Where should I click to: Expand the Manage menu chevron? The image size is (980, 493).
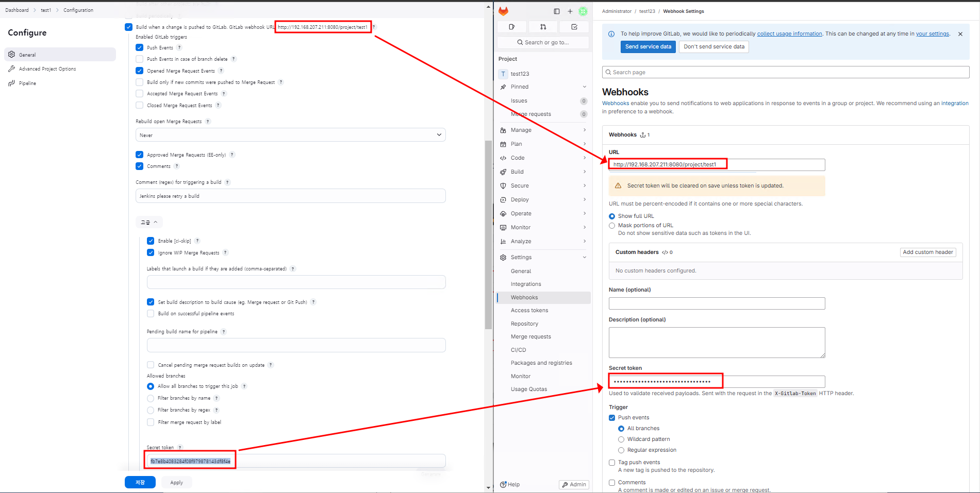585,130
